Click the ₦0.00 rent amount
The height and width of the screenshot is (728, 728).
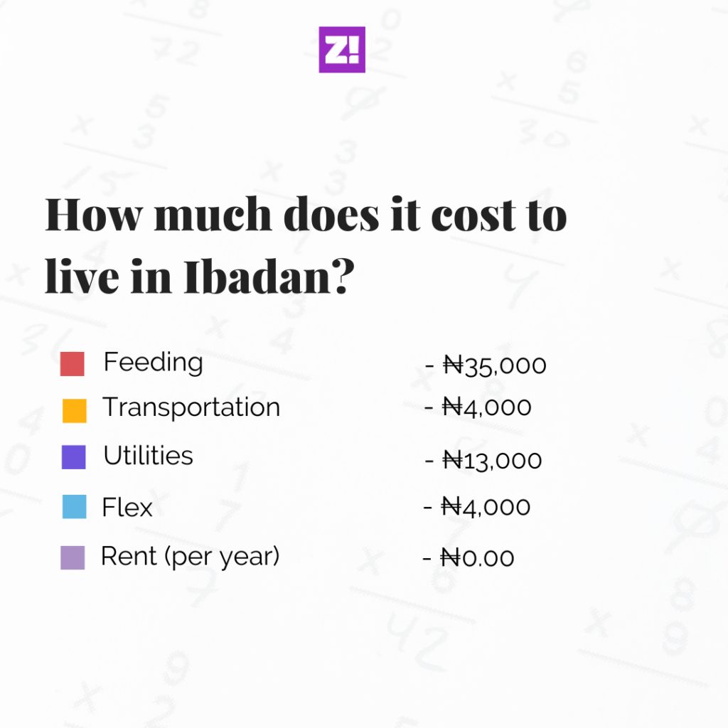coord(477,557)
